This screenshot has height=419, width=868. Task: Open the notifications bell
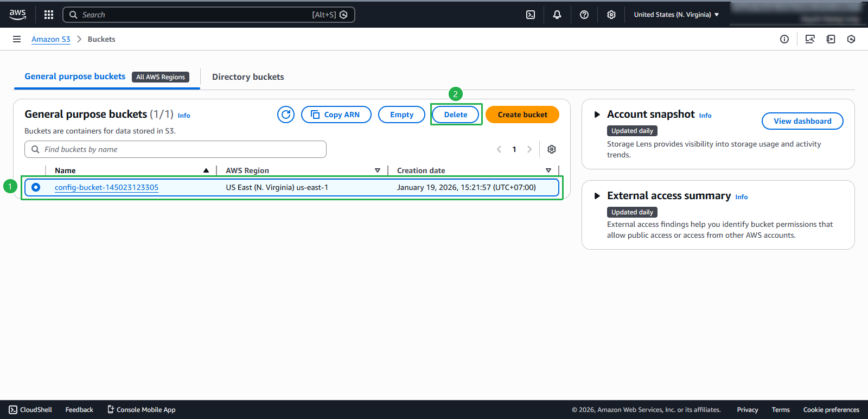point(557,15)
